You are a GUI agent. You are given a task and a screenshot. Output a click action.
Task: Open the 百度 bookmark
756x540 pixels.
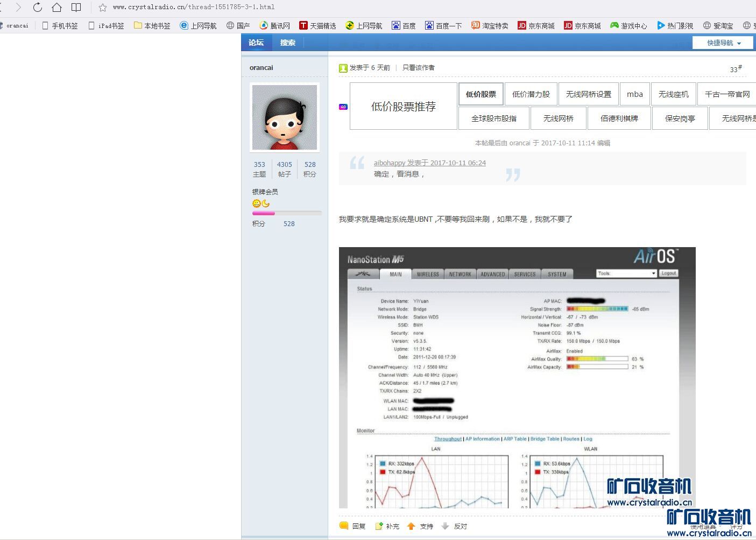404,25
